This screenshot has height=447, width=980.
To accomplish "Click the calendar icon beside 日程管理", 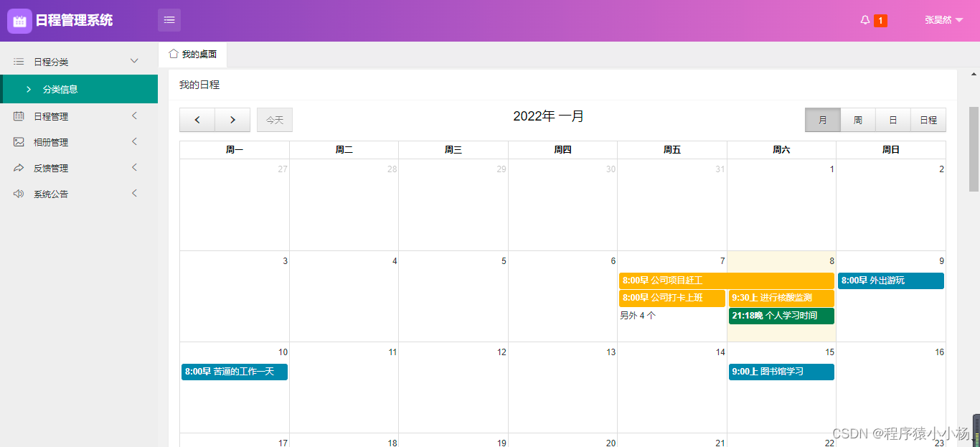I will click(19, 116).
